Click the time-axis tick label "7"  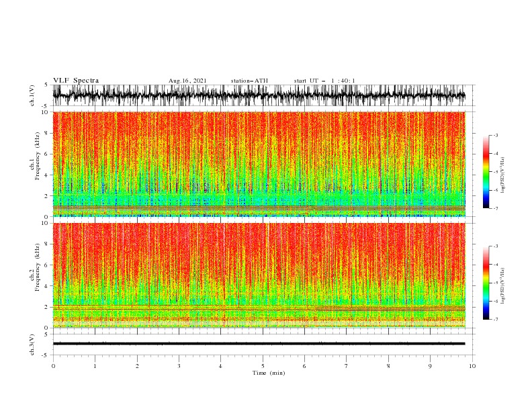click(346, 366)
